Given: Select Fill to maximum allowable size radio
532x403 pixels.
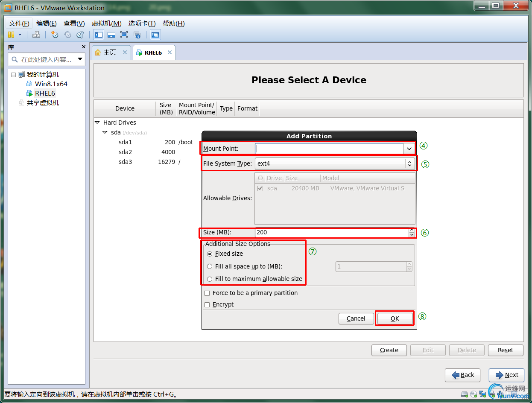Looking at the screenshot, I should coord(209,279).
